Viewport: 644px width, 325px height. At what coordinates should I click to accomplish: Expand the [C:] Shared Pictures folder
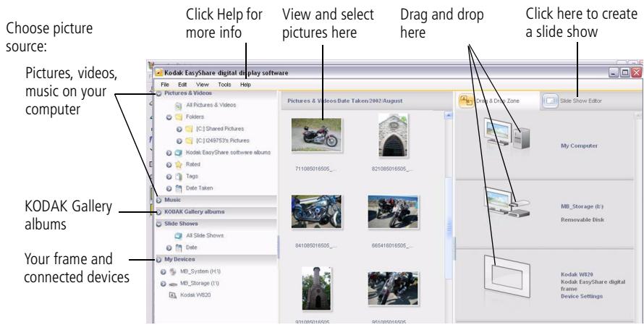coord(179,129)
